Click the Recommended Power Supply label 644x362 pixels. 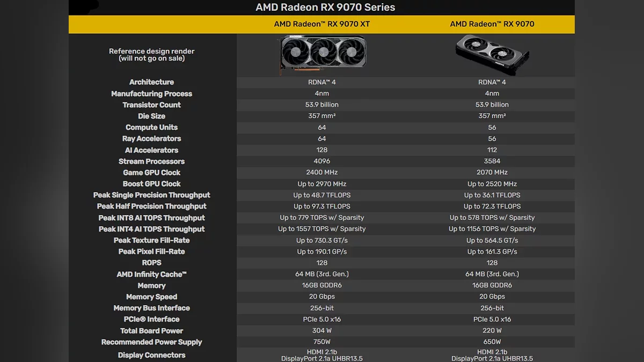151,342
